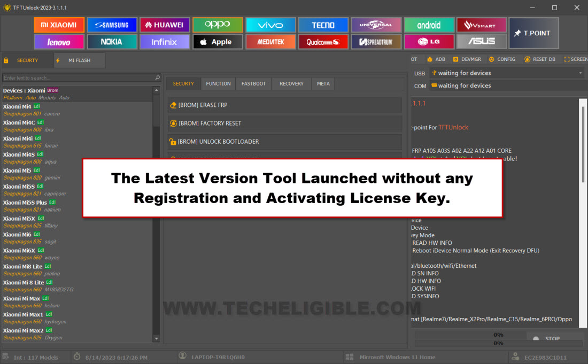
Task: Click the device search text field
Action: coord(78,78)
